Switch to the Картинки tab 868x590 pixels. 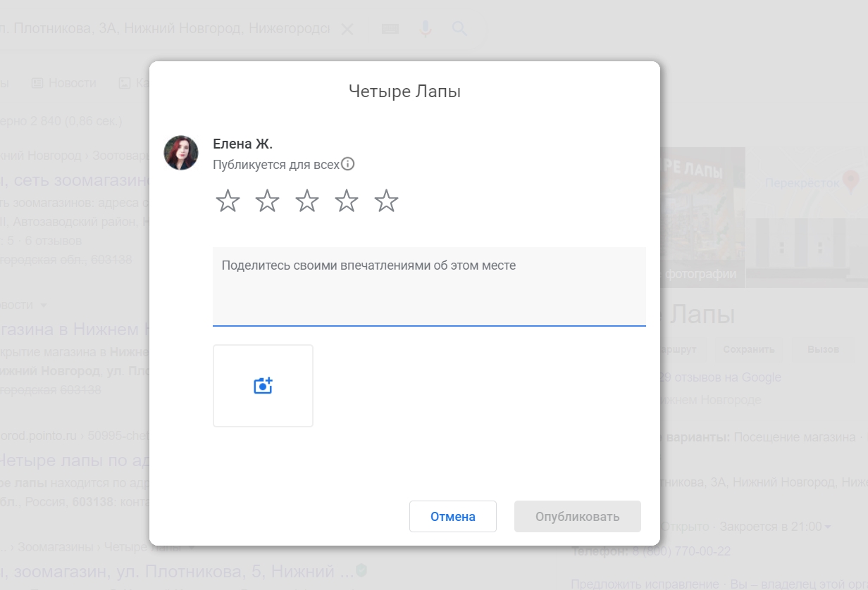[x=137, y=82]
